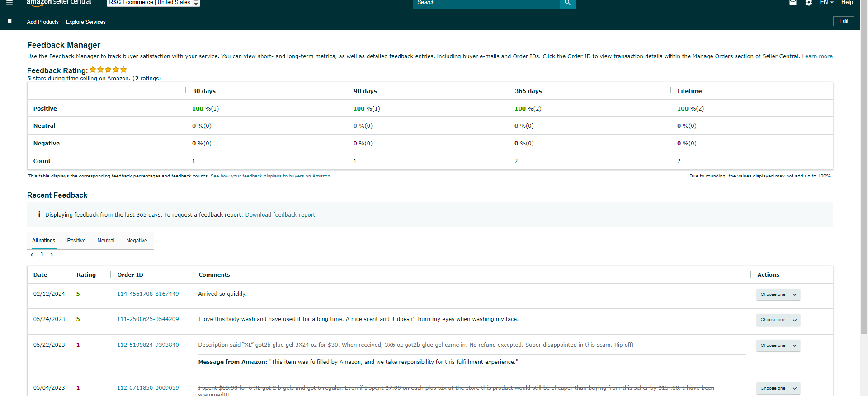Open order 111-2508625-0544209
Viewport: 868px width, 396px height.
click(x=148, y=319)
